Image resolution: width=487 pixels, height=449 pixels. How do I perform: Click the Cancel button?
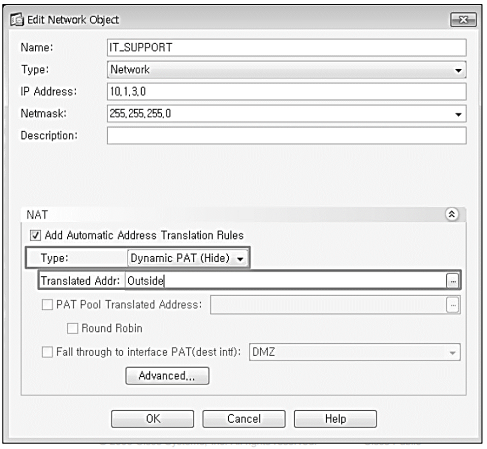244,419
